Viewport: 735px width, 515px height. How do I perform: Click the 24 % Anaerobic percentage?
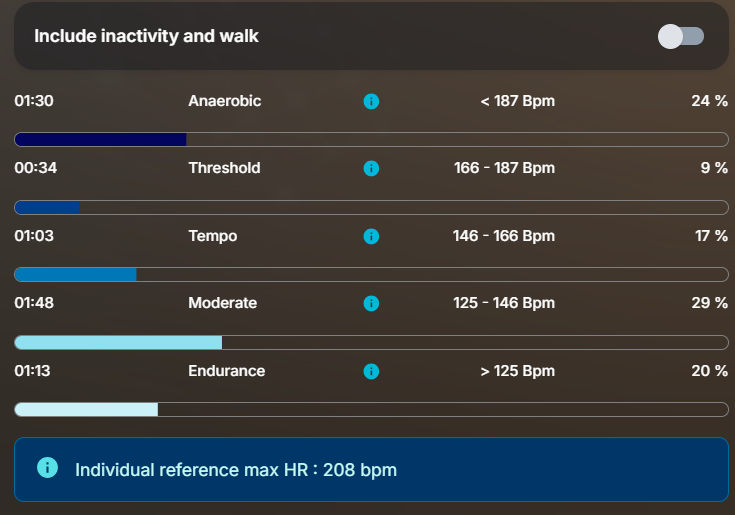pos(710,101)
